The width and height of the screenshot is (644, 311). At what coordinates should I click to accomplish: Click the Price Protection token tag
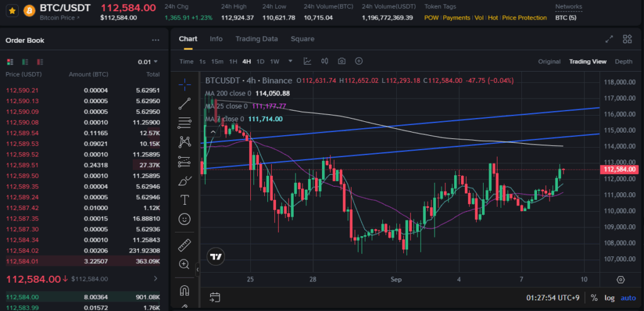[x=525, y=18]
